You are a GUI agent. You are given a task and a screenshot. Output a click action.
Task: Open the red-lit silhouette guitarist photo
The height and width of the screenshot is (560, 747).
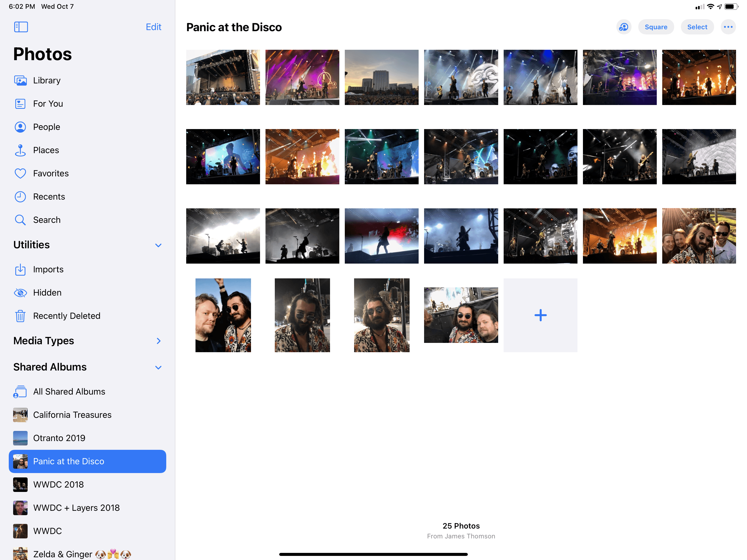[x=382, y=236]
